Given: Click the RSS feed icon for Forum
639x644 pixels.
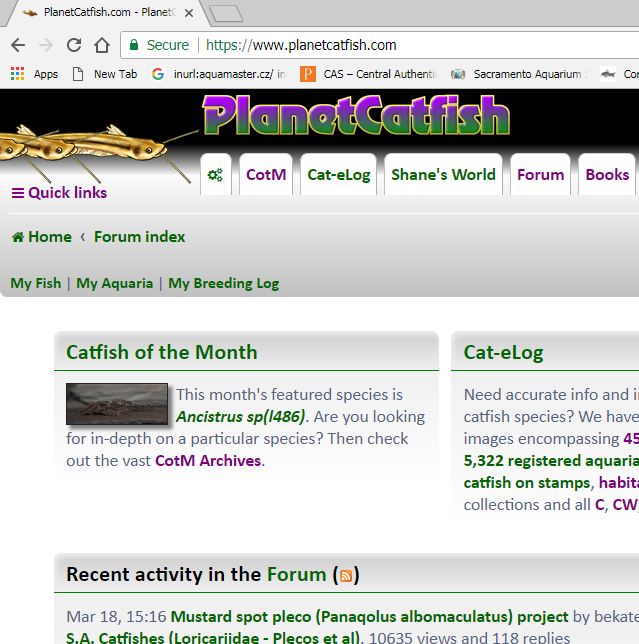Looking at the screenshot, I should [346, 576].
